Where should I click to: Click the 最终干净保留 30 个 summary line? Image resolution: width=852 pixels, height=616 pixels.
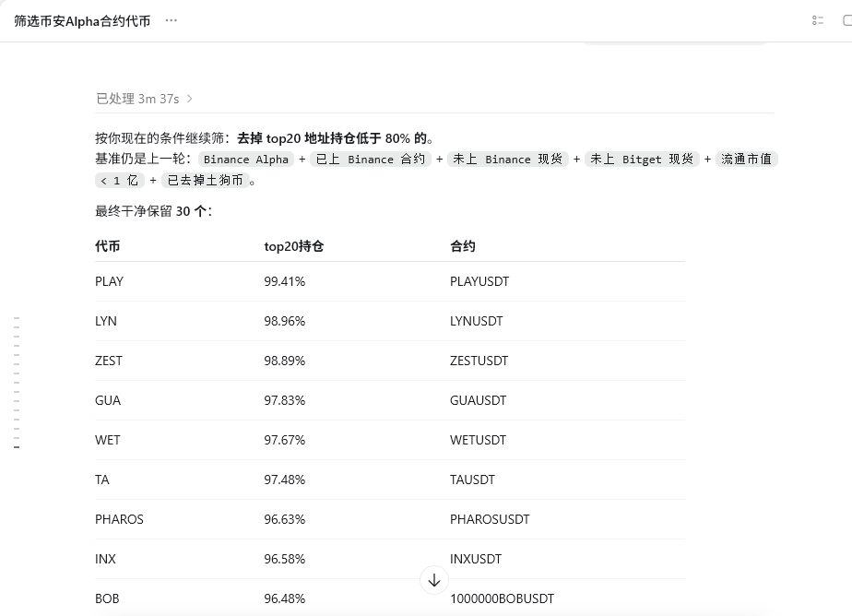pos(154,211)
